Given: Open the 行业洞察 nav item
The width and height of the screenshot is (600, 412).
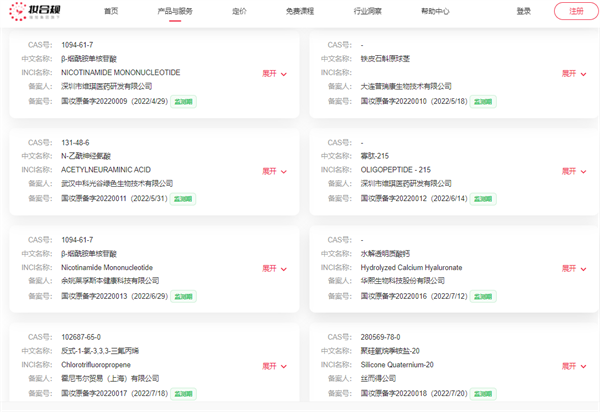Looking at the screenshot, I should pos(369,11).
